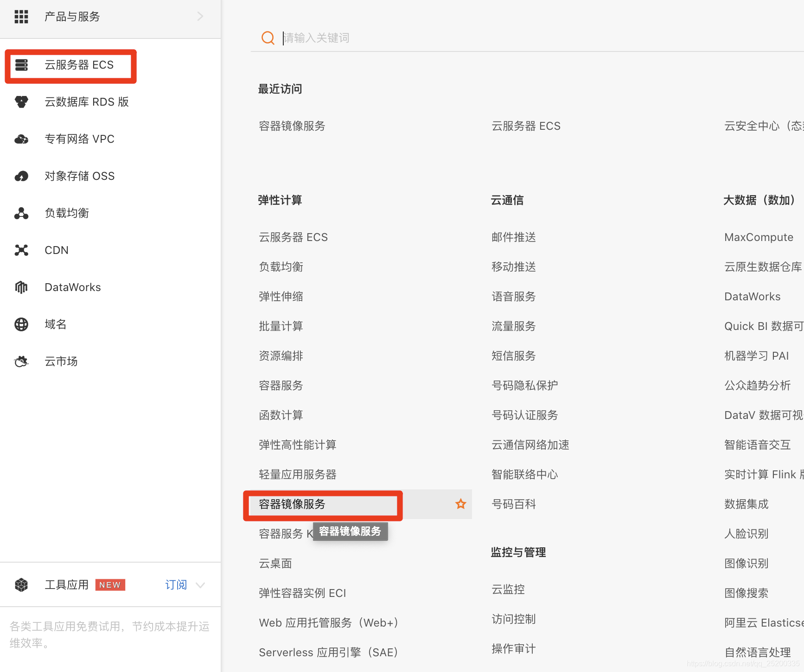Open 云监控 under 监控与管理
804x672 pixels.
[508, 590]
